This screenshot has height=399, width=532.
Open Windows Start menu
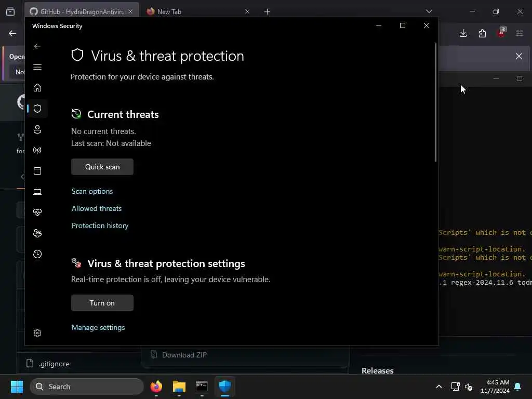coord(17,387)
